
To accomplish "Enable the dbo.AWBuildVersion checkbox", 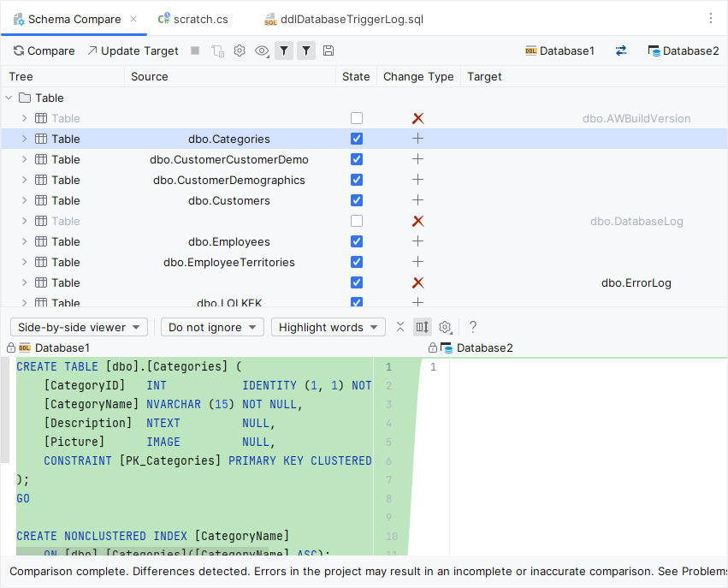I will click(x=357, y=118).
